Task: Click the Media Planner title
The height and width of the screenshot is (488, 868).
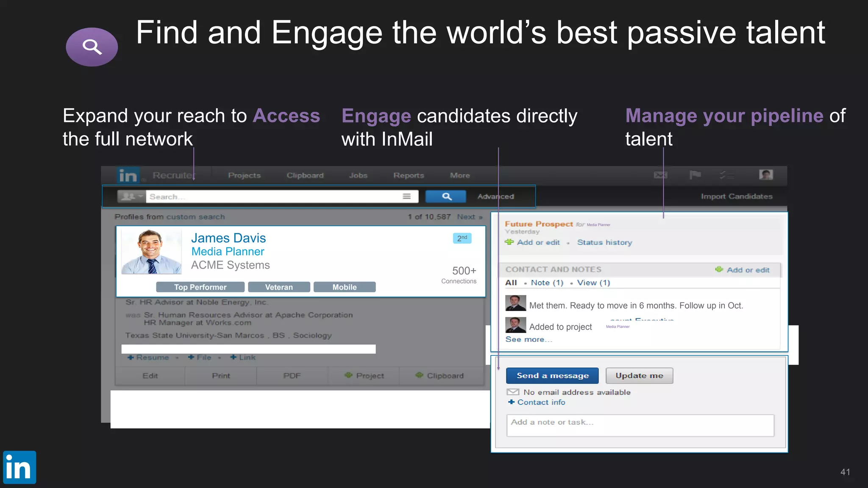Action: [x=228, y=252]
